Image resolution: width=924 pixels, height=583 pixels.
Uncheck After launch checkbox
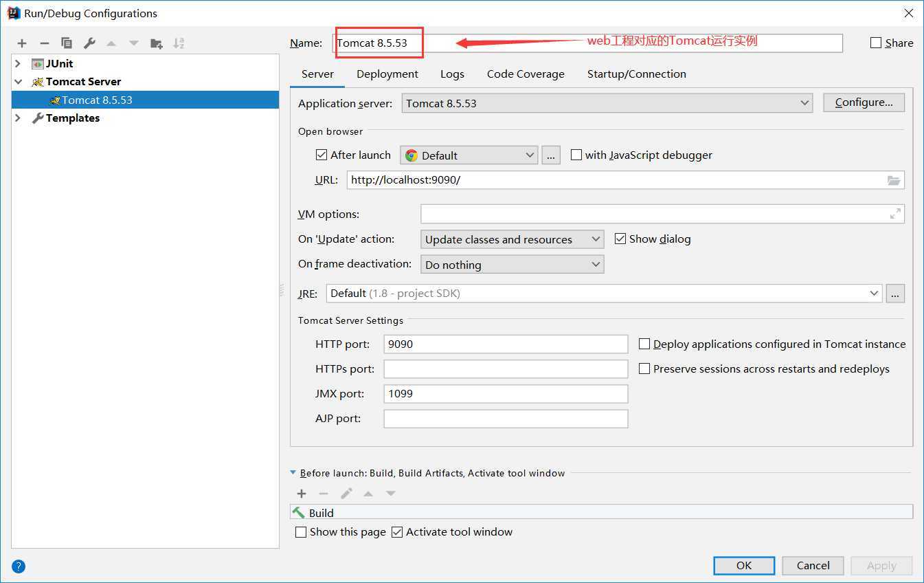coord(322,155)
